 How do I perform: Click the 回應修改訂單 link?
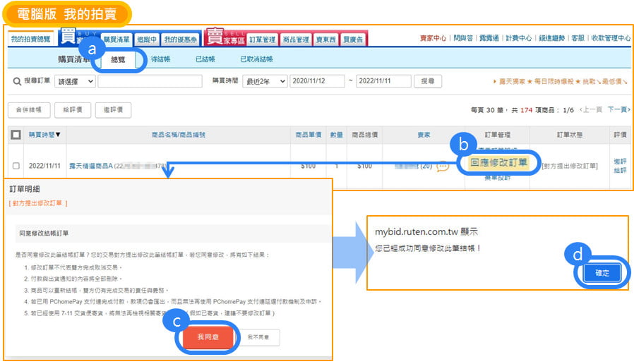coord(498,162)
